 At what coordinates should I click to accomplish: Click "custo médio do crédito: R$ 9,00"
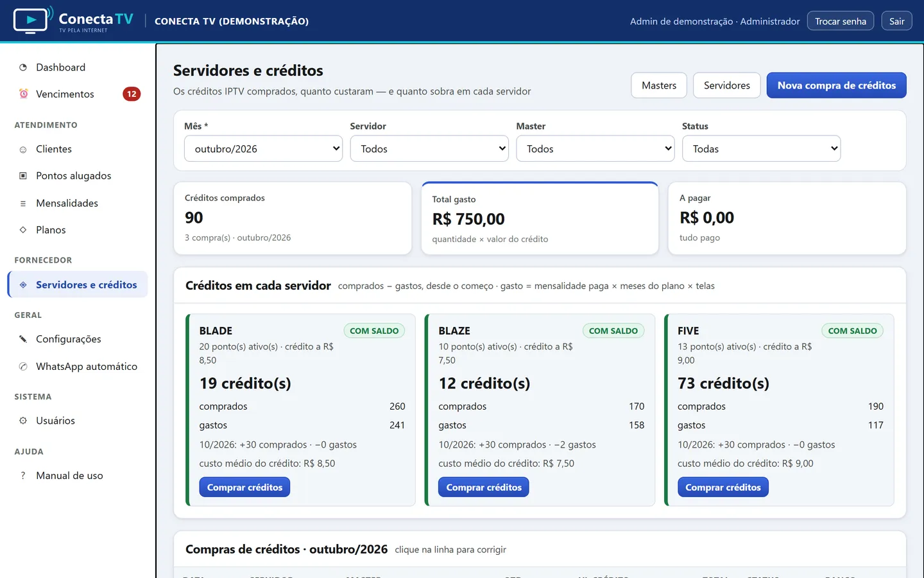point(746,463)
